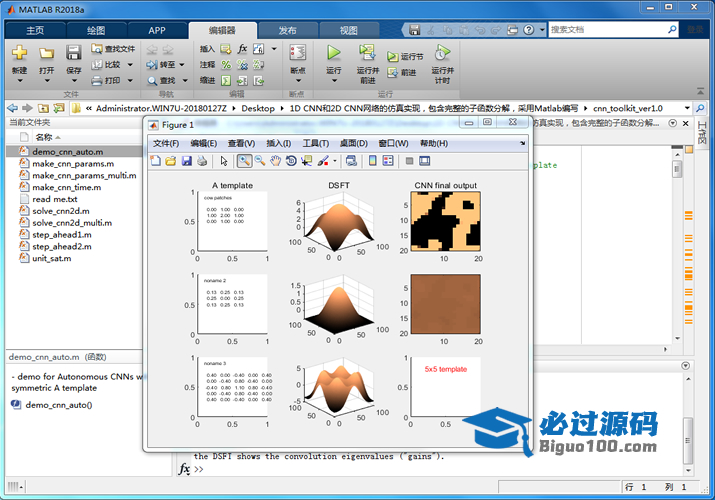
Task: Open dropdown arrow under Save (保存)
Action: 74,81
